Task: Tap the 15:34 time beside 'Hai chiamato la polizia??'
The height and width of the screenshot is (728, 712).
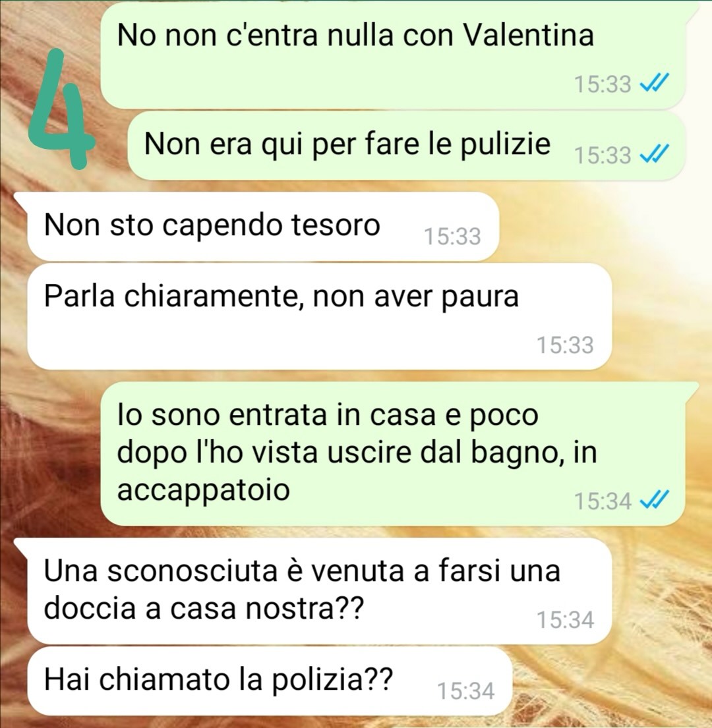Action: coord(466,691)
